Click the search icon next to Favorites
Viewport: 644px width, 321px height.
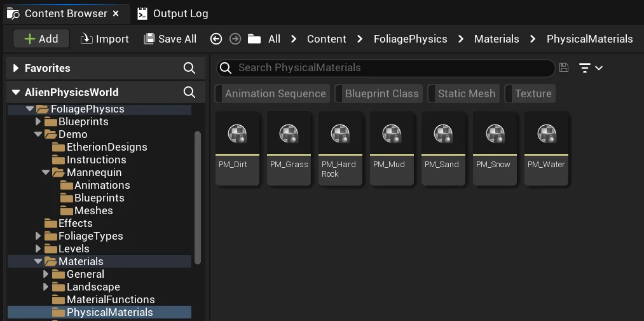(189, 68)
